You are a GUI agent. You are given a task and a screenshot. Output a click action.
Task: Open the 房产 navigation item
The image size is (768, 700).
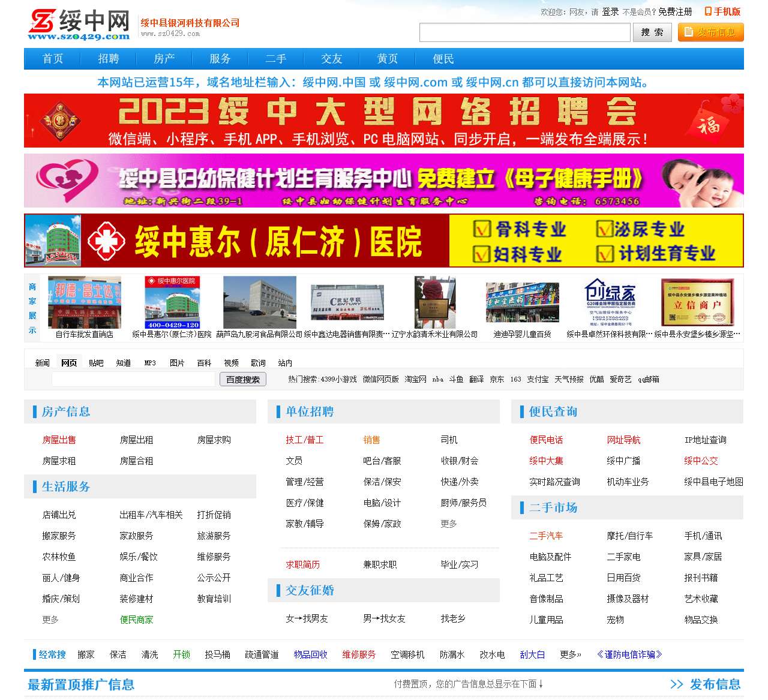[x=164, y=59]
